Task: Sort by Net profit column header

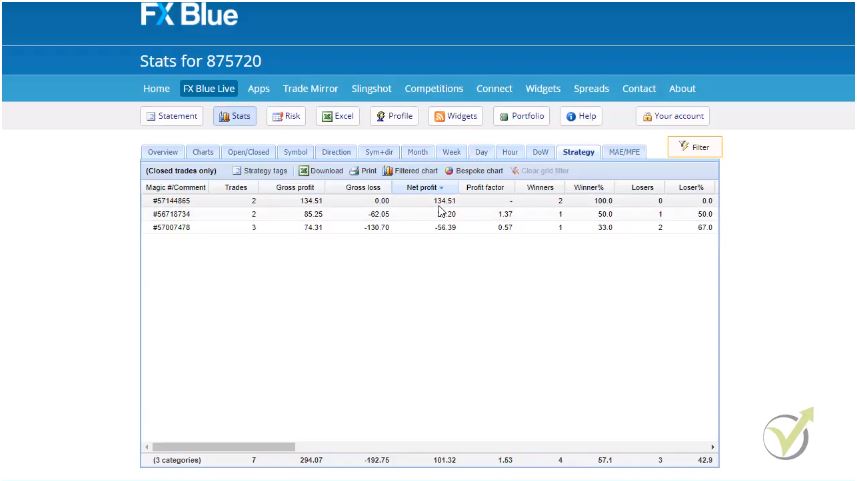Action: 424,187
